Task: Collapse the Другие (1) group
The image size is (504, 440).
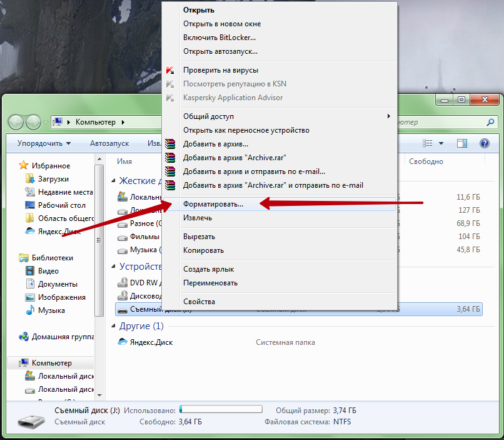Action: click(113, 326)
